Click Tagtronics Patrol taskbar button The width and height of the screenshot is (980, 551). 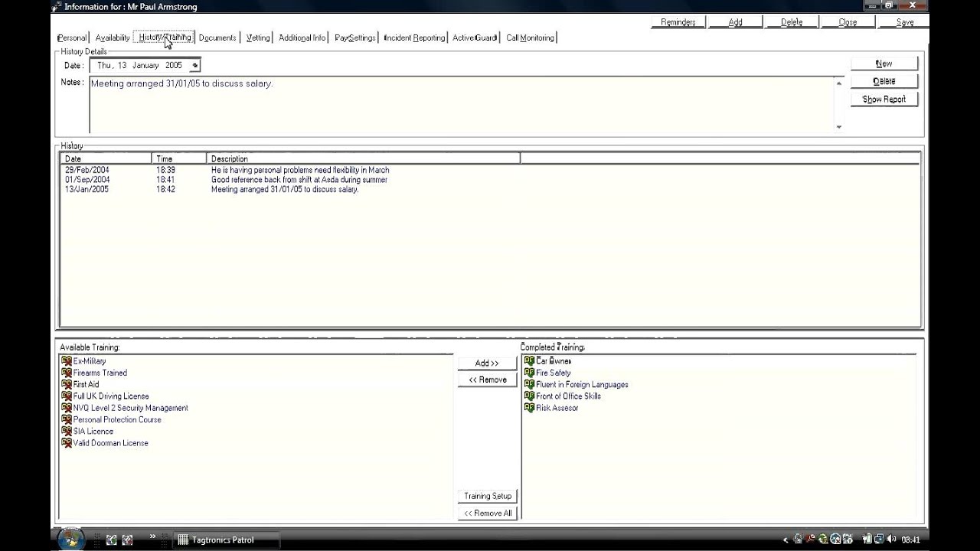[226, 540]
